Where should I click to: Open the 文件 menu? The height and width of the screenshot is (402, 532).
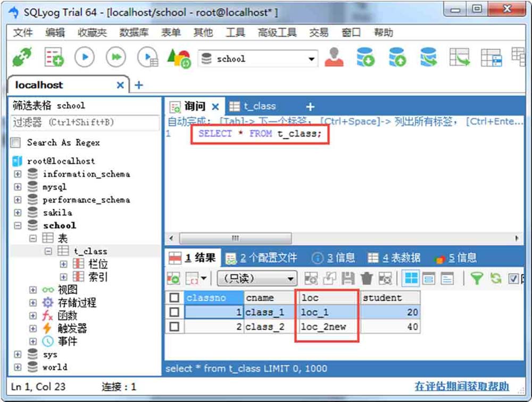23,32
